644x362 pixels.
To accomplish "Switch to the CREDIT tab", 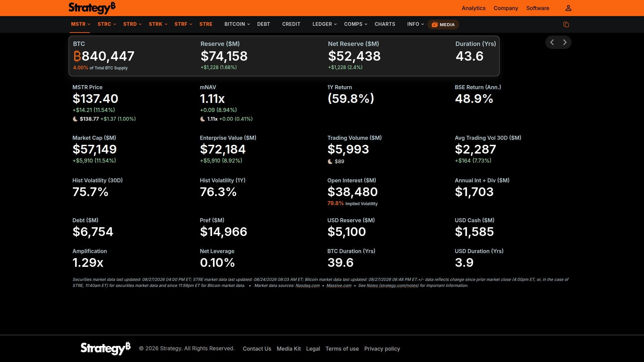I will click(x=291, y=24).
